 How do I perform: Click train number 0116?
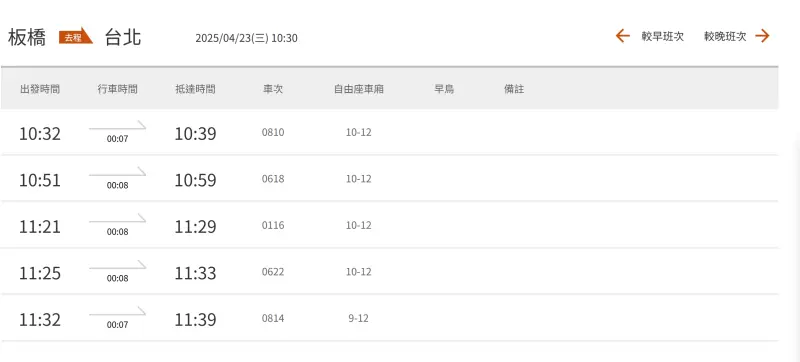coord(273,225)
